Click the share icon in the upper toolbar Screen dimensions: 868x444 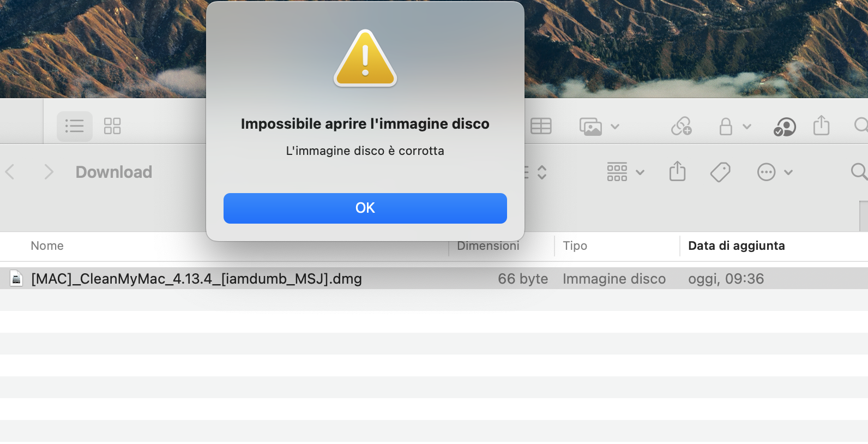(821, 125)
